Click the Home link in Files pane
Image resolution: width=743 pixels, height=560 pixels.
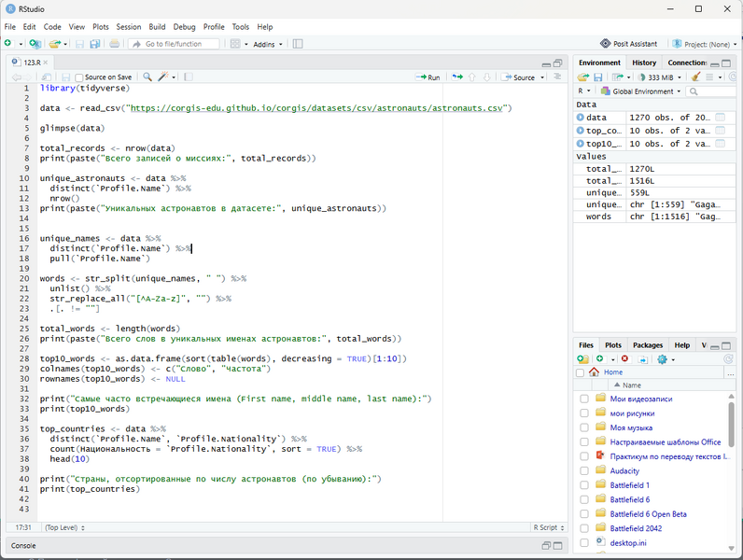click(613, 372)
